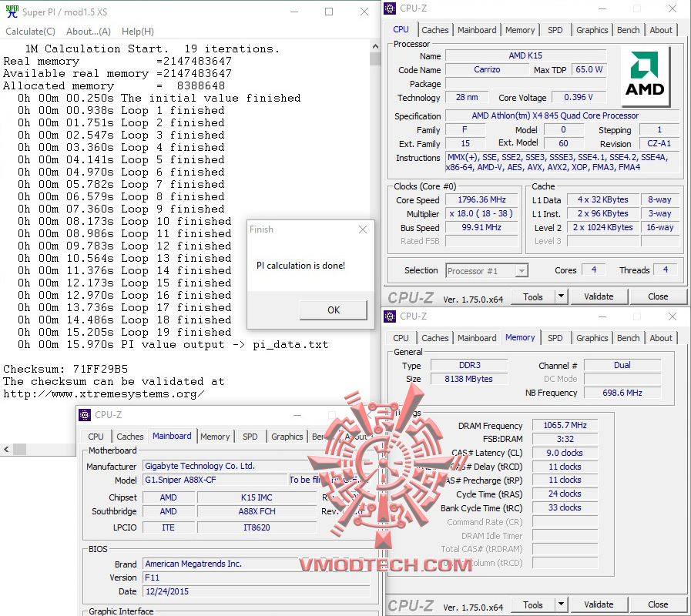Expand the Tools dropdown arrow in top CPU-Z window
691x616 pixels.
click(561, 296)
